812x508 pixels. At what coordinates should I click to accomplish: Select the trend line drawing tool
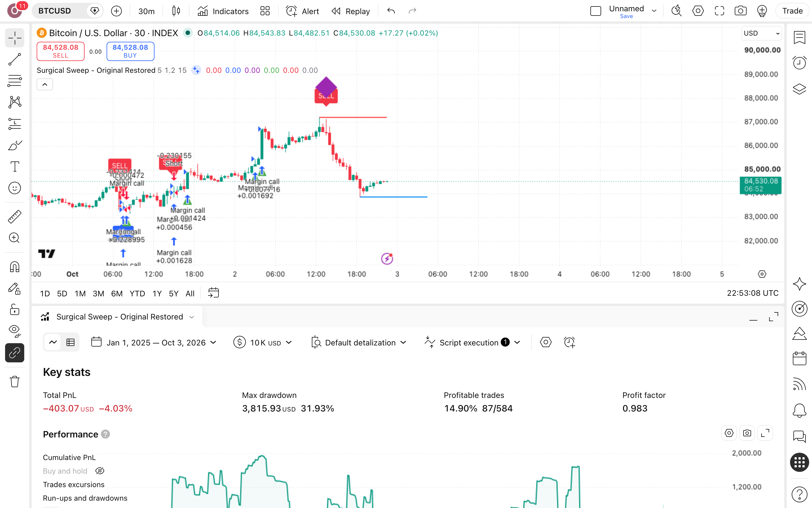tap(14, 60)
